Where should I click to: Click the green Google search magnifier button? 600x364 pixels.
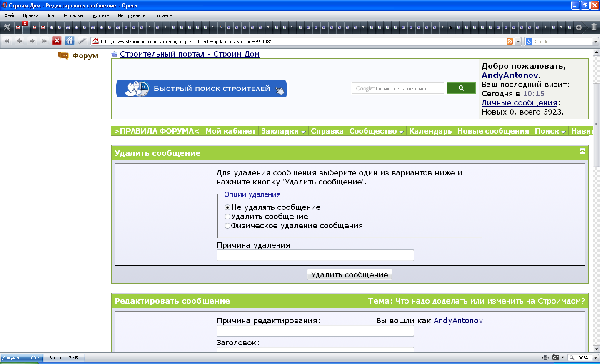[461, 88]
